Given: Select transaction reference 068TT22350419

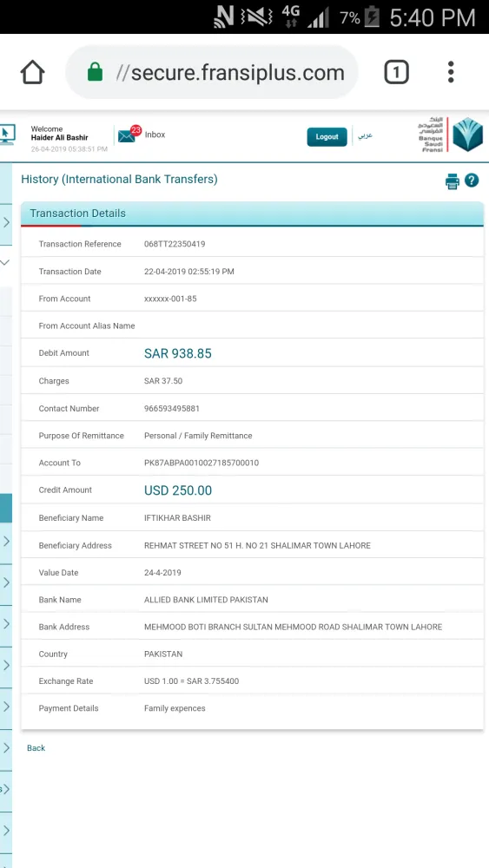Looking at the screenshot, I should pyautogui.click(x=175, y=244).
